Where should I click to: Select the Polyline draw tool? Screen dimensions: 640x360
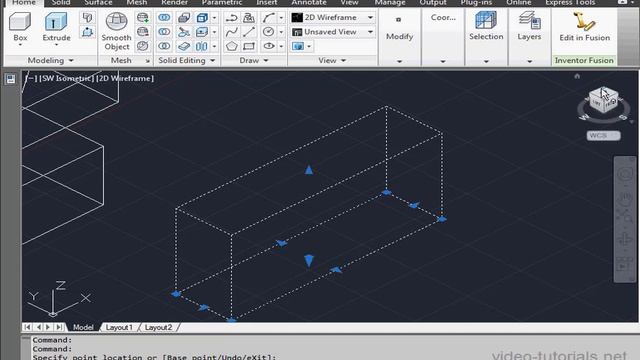point(231,18)
